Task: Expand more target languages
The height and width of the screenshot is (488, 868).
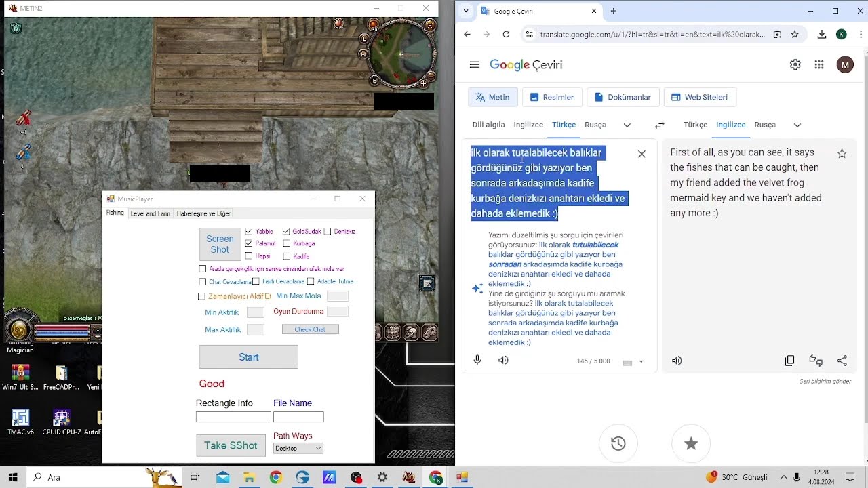Action: coord(797,125)
